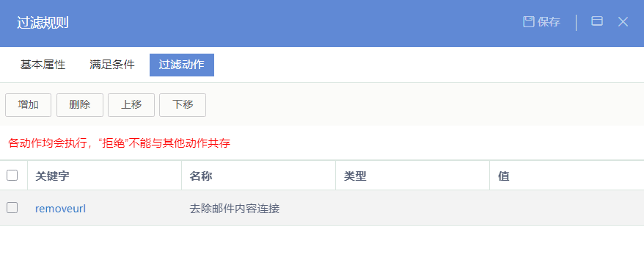Switch to the 基本属性 tab

43,65
